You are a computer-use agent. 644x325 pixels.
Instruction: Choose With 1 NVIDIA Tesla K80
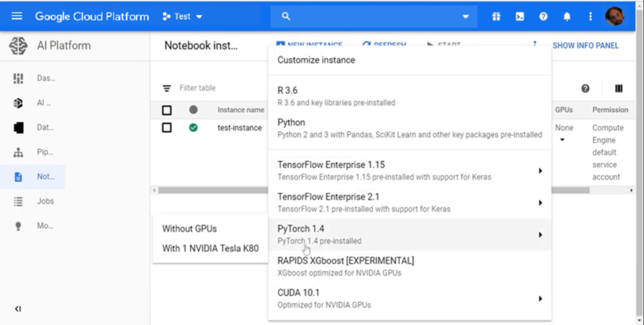click(210, 249)
